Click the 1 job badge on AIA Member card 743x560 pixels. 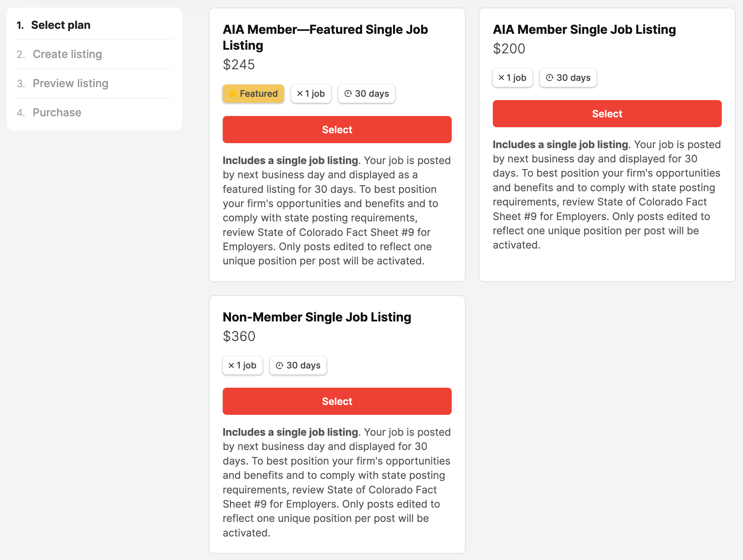click(513, 78)
